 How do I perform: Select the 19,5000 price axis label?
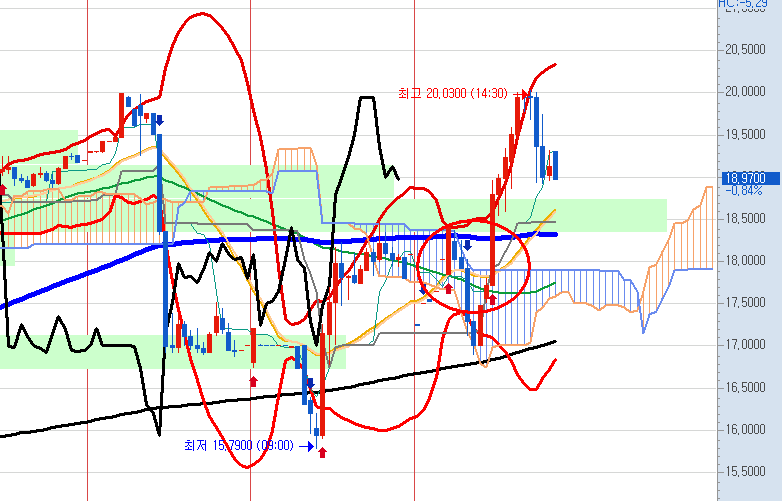[x=745, y=134]
